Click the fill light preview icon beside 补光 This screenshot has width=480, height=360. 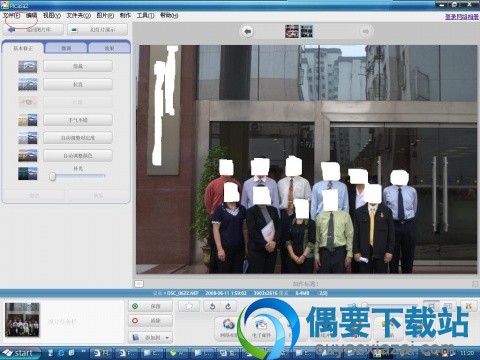[28, 174]
